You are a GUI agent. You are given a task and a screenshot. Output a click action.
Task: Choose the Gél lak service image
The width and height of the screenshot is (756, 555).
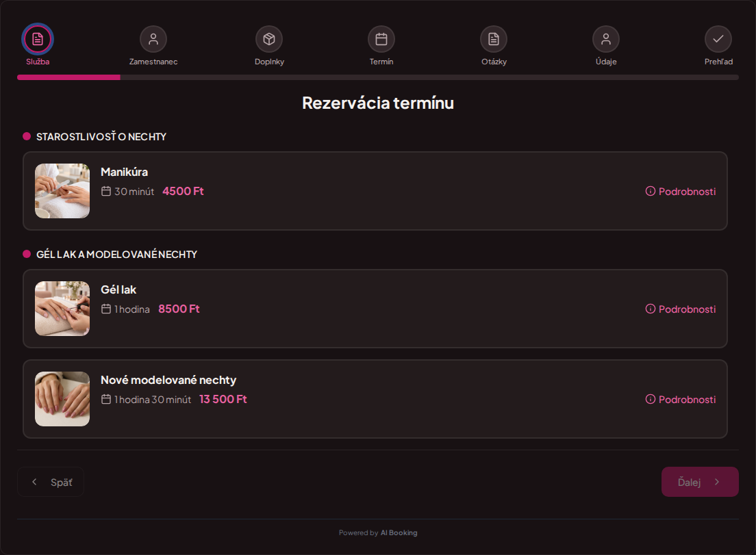tap(62, 309)
